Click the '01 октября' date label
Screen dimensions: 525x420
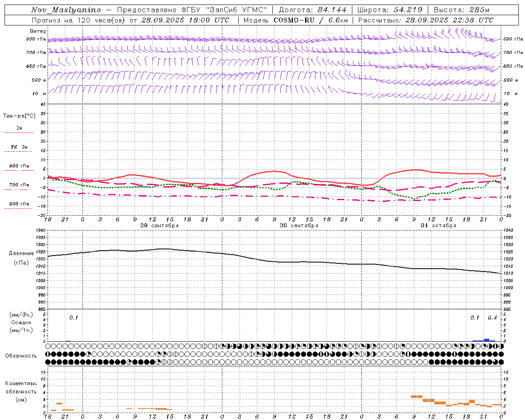[438, 226]
